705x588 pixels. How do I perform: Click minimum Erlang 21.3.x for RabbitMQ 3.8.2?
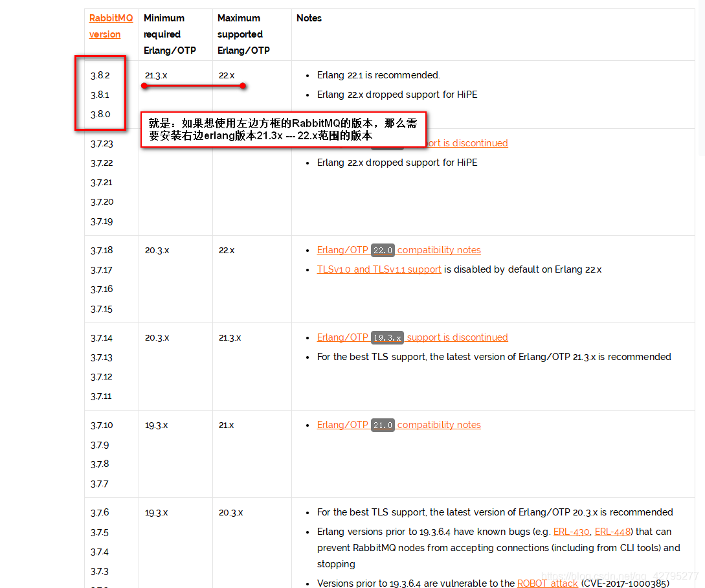[x=156, y=76]
